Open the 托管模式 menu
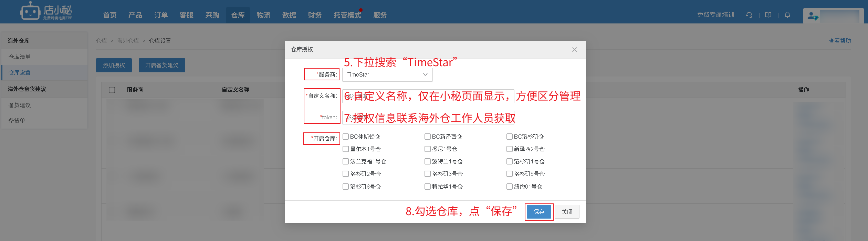Screen dimensions: 868x241 (x=347, y=15)
